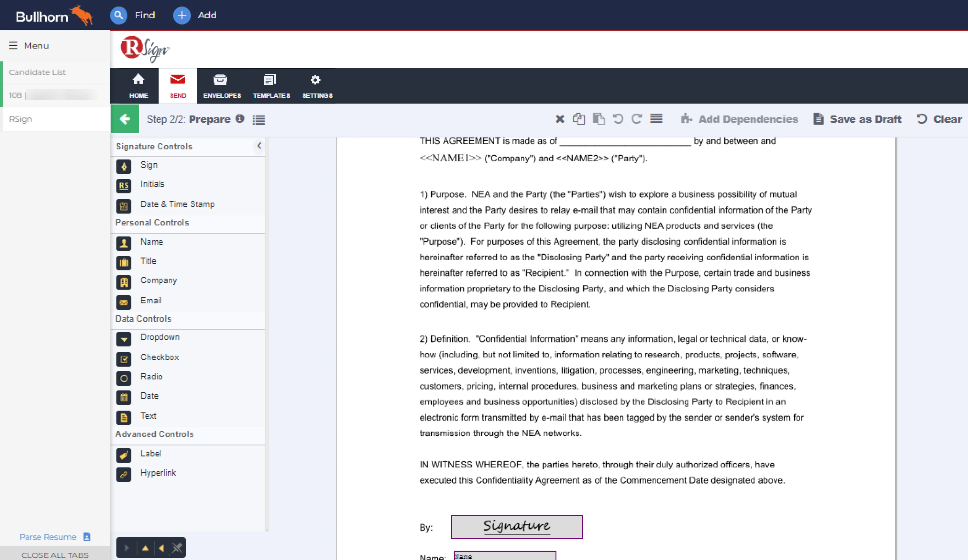Click the Parse Resume link
The image size is (968, 560).
pyautogui.click(x=48, y=537)
